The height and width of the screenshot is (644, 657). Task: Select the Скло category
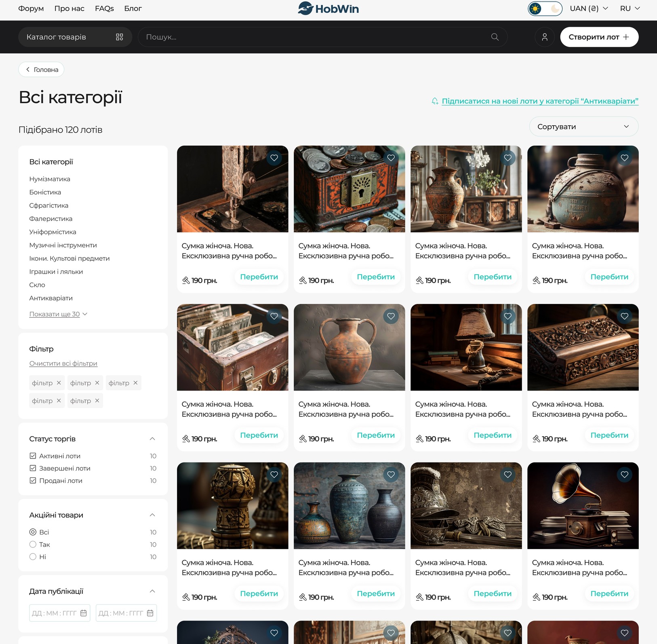(37, 285)
